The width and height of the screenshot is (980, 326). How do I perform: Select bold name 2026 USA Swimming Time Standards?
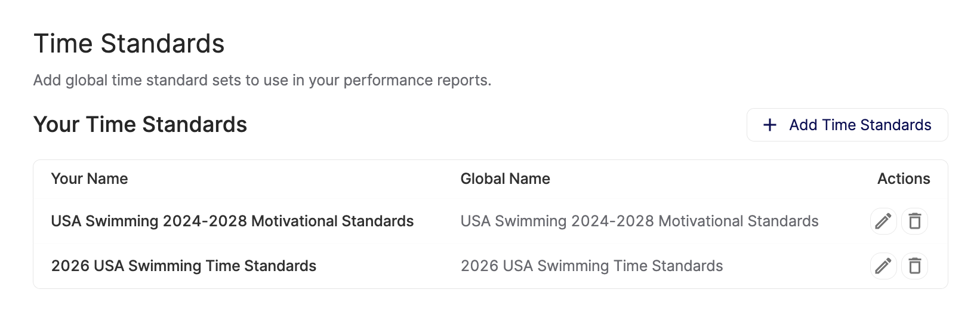point(184,266)
